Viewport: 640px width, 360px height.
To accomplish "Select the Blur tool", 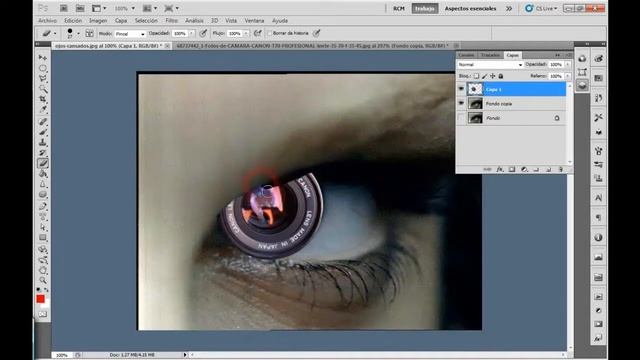I will click(42, 184).
